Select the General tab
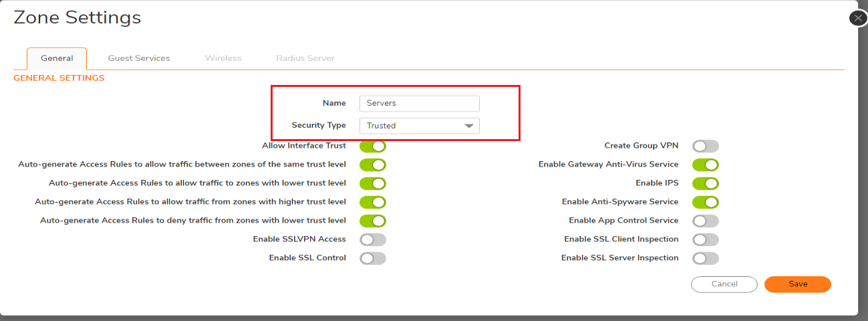The image size is (868, 321). click(x=57, y=58)
